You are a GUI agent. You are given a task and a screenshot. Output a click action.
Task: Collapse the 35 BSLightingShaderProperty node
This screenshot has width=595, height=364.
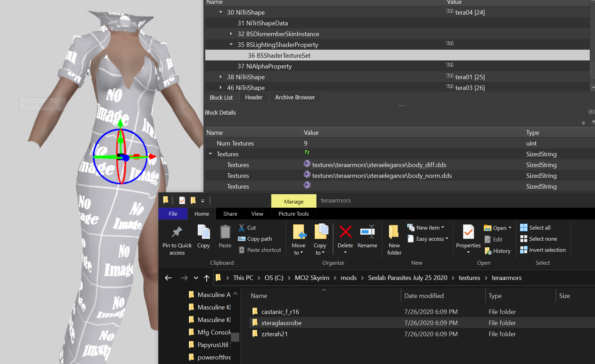231,44
